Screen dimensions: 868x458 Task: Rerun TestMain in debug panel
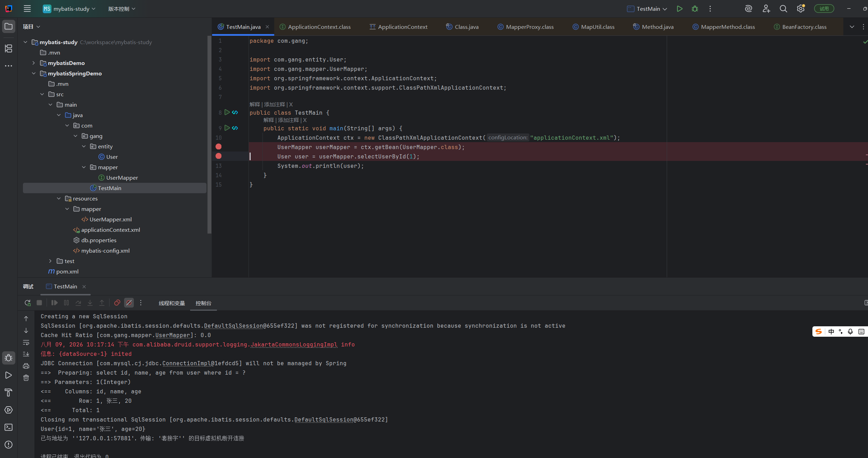27,303
